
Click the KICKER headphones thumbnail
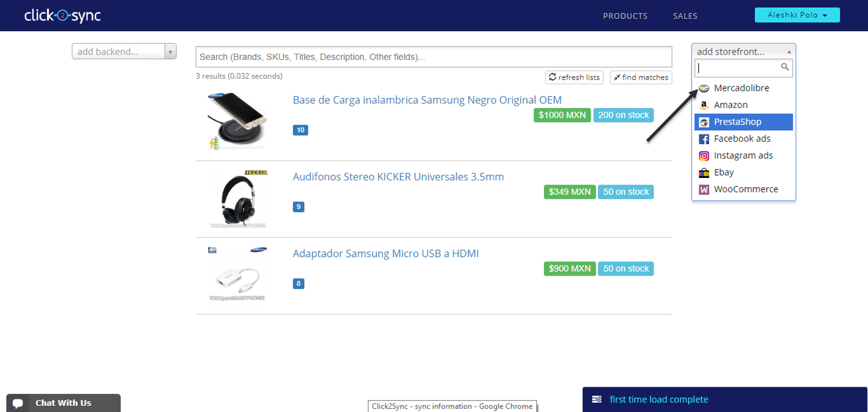pos(238,199)
